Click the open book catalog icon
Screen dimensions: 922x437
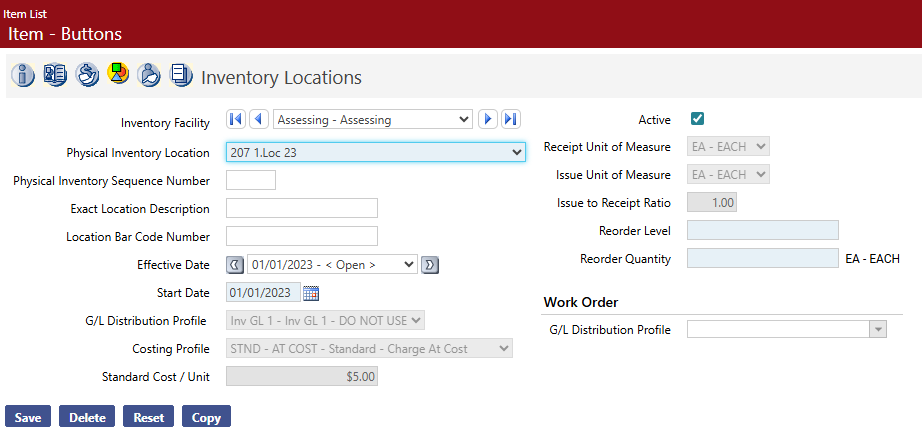point(55,75)
